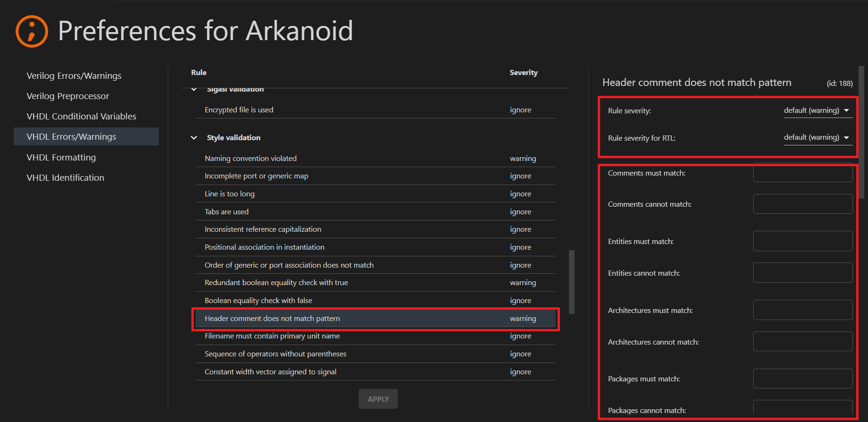This screenshot has height=422, width=868.
Task: Collapse the Sigasi validation chevron
Action: tap(194, 90)
